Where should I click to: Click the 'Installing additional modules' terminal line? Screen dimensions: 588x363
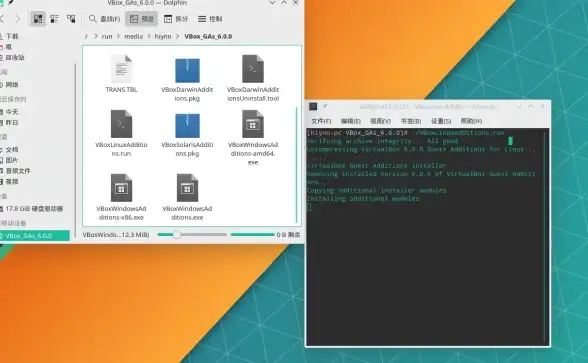click(363, 199)
